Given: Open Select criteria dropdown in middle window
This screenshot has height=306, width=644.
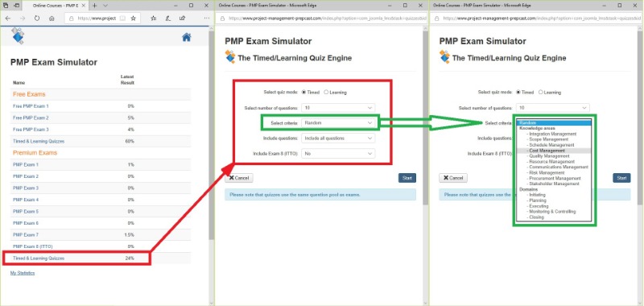Looking at the screenshot, I should 338,123.
